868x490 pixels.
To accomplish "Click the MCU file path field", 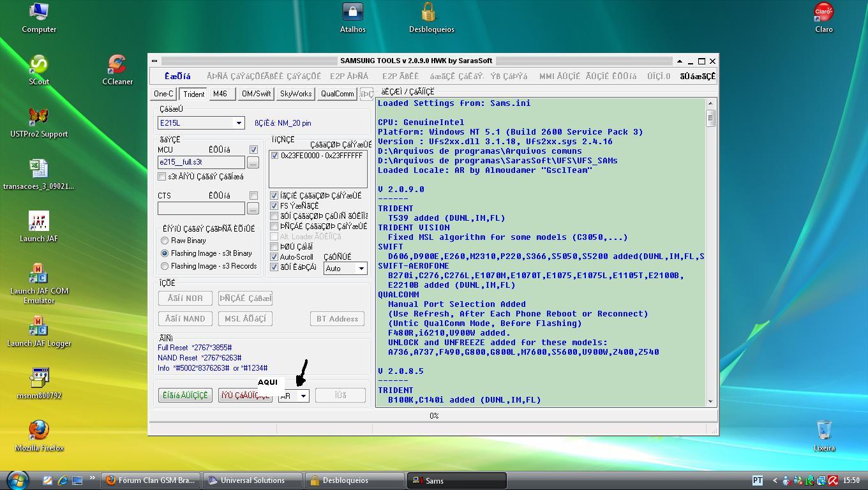I will [x=201, y=162].
